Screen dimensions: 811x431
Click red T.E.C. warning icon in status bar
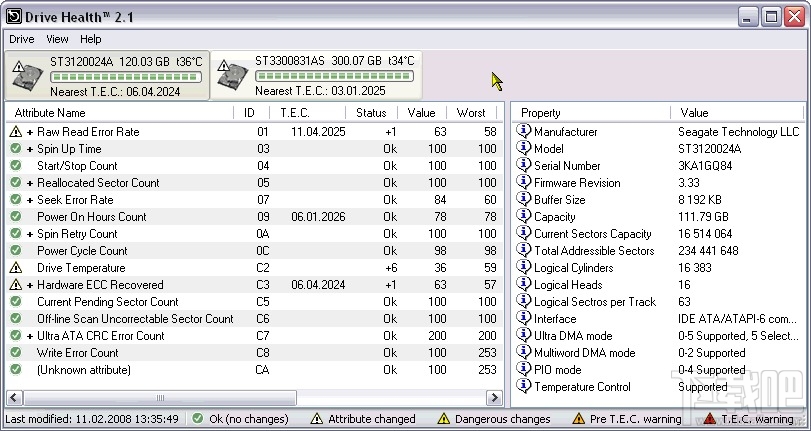709,419
